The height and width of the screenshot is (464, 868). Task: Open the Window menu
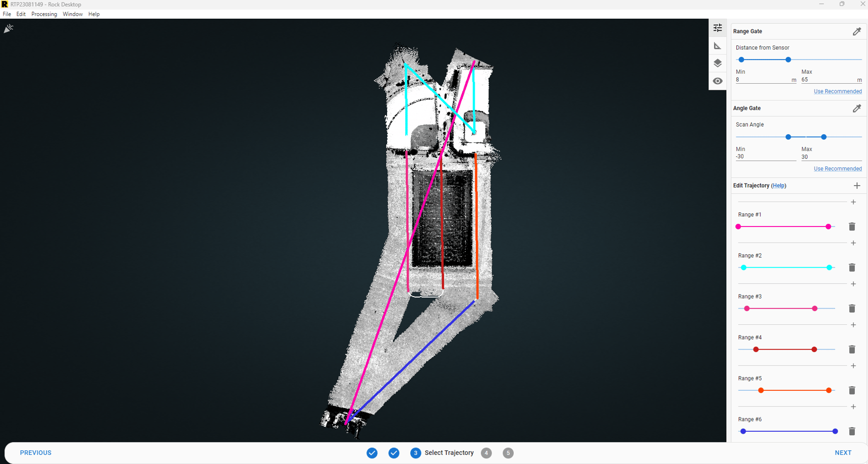[x=73, y=14]
